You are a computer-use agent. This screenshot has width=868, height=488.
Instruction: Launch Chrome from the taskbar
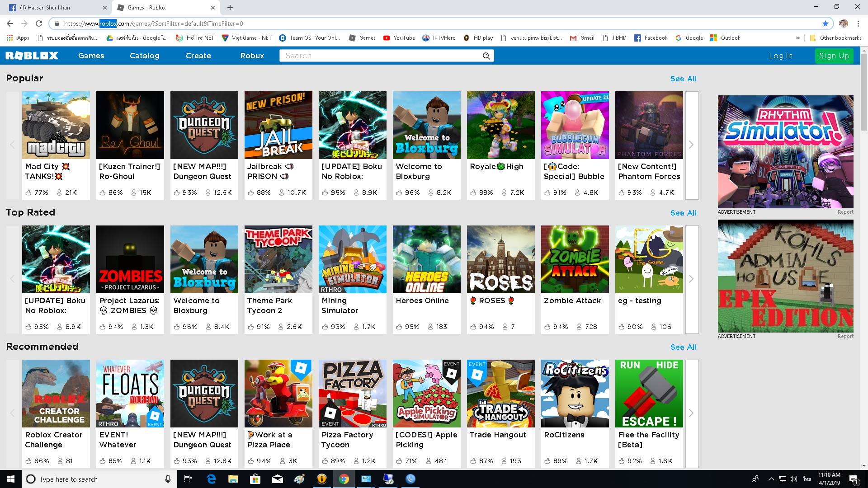coord(344,479)
